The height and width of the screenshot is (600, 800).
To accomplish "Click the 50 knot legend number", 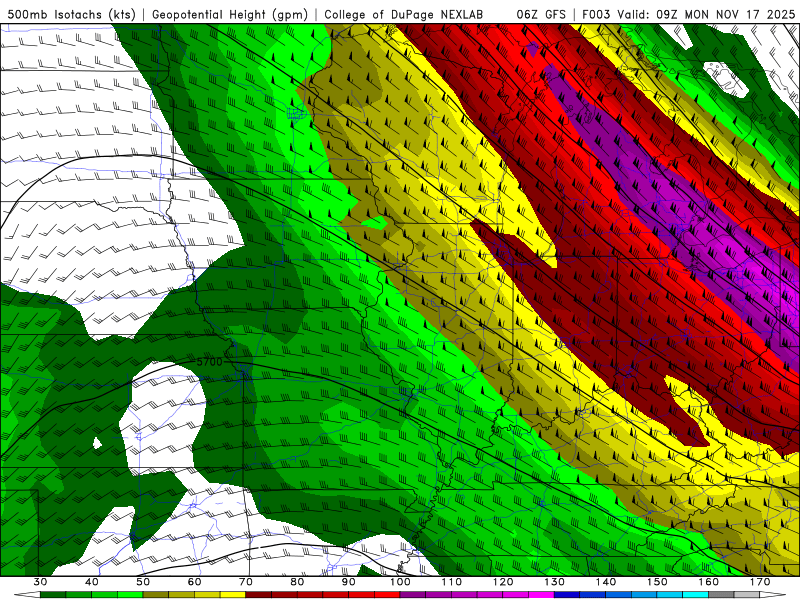I will click(x=143, y=582).
